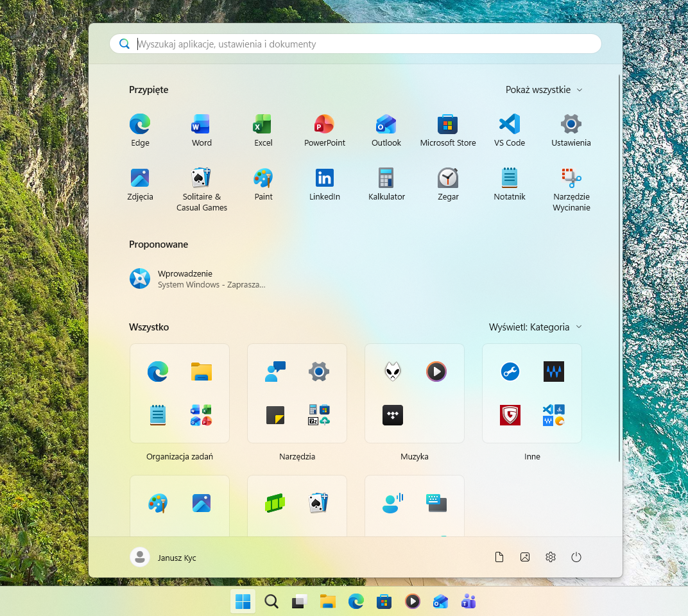Open Janusz Kyc user account menu

163,557
